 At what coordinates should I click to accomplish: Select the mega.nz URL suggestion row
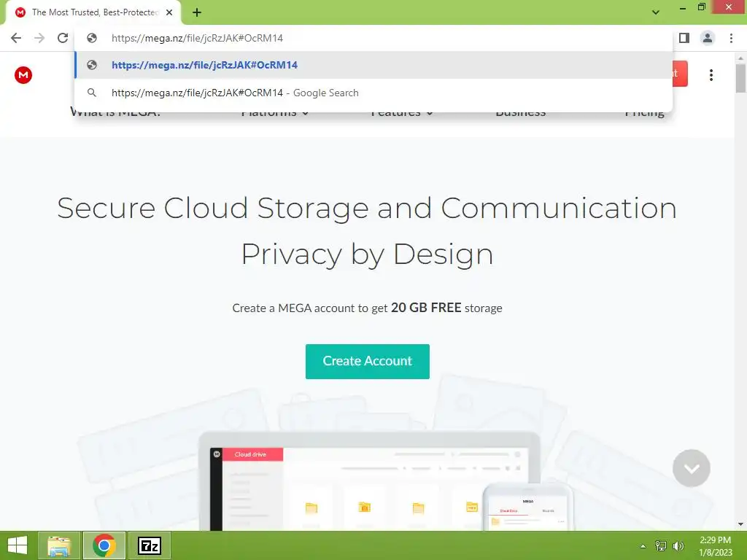pyautogui.click(x=373, y=65)
